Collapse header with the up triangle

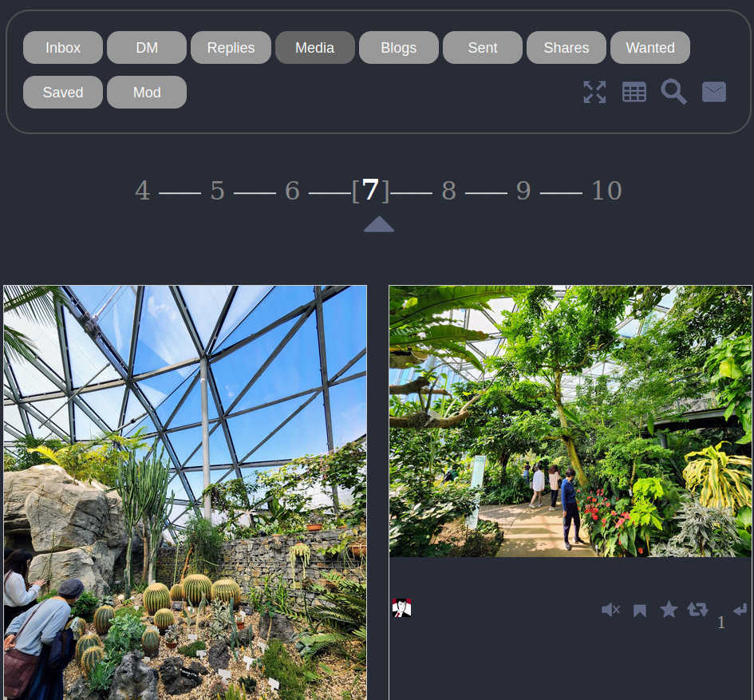coord(379,224)
